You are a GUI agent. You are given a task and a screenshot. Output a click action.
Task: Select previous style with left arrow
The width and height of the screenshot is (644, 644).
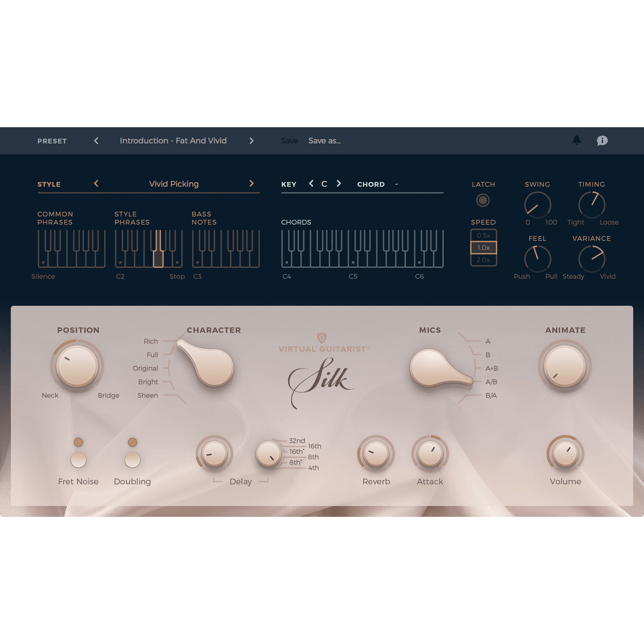tap(96, 184)
